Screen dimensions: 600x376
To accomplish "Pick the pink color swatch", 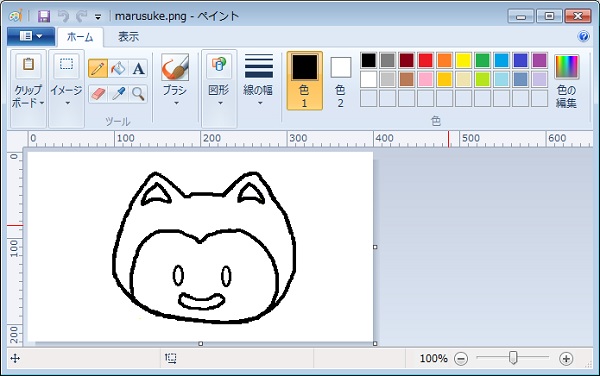I will pyautogui.click(x=426, y=79).
